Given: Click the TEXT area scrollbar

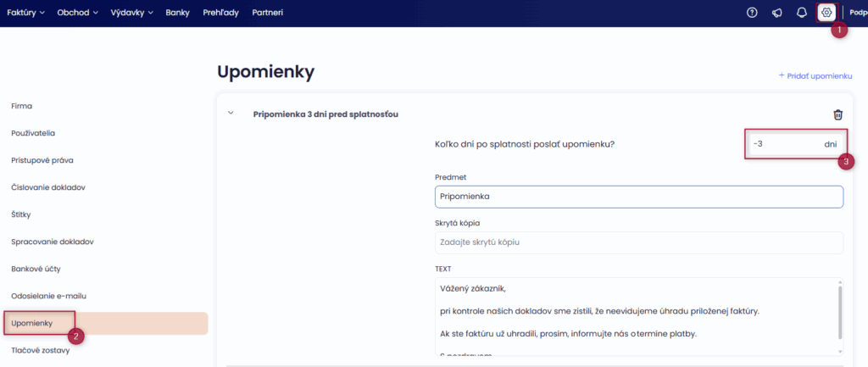Looking at the screenshot, I should point(840,315).
